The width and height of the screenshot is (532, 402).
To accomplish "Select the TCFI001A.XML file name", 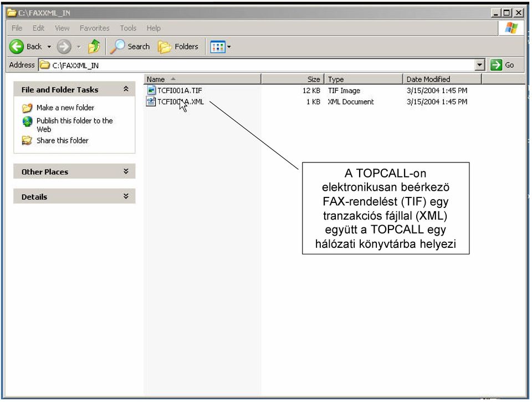I will 181,102.
